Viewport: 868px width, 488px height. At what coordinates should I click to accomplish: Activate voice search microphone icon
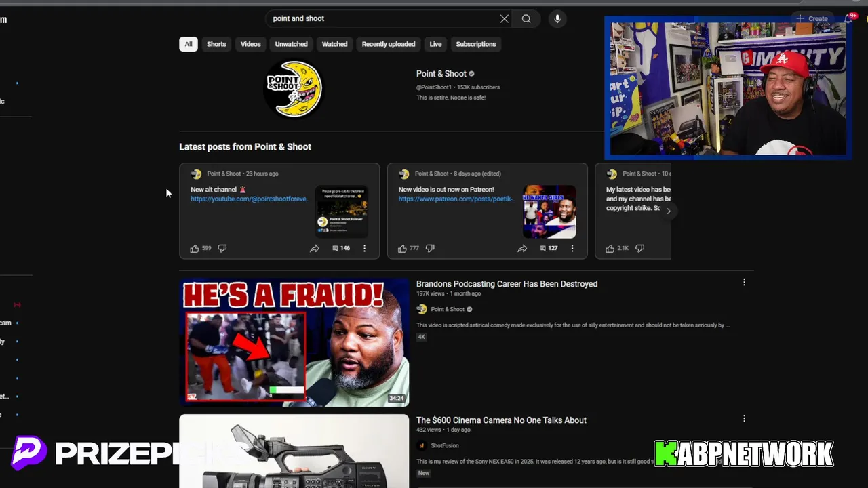(x=557, y=19)
